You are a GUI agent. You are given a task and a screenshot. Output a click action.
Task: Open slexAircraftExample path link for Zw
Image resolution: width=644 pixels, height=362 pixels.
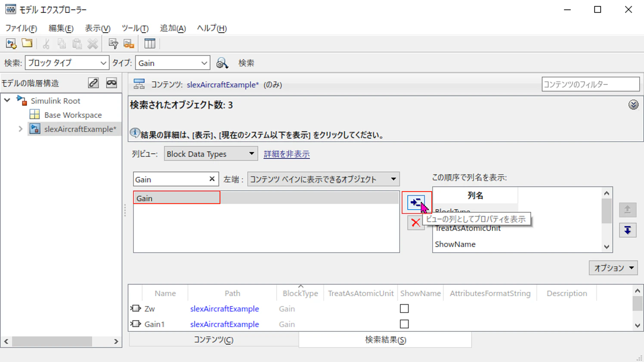[225, 309]
